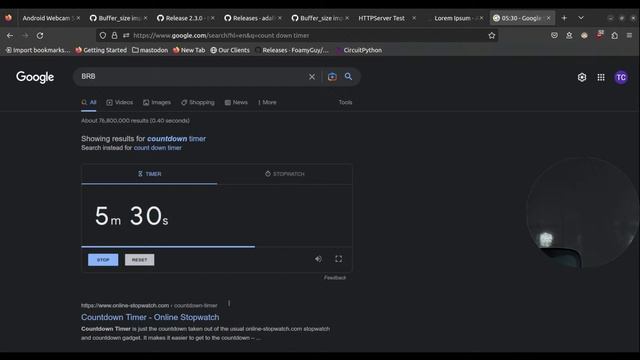Viewport: 640px width, 360px height.
Task: Expand the More search filters menu
Action: 267,102
